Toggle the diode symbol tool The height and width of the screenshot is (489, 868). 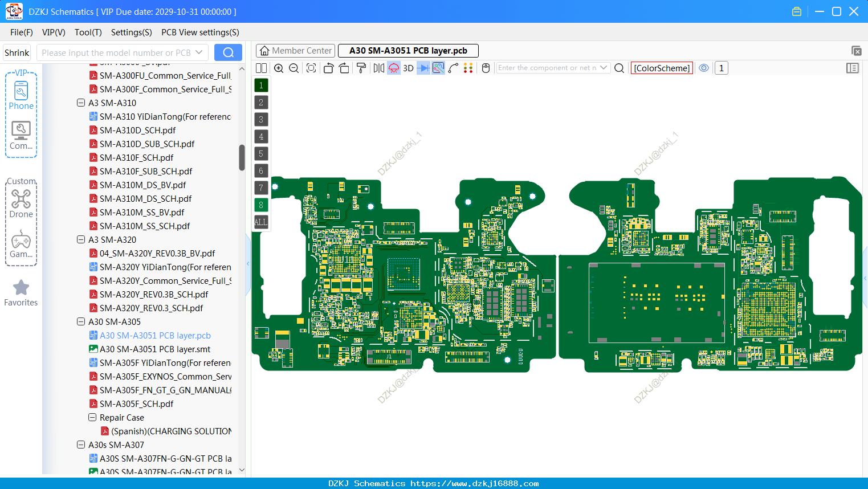[x=423, y=68]
